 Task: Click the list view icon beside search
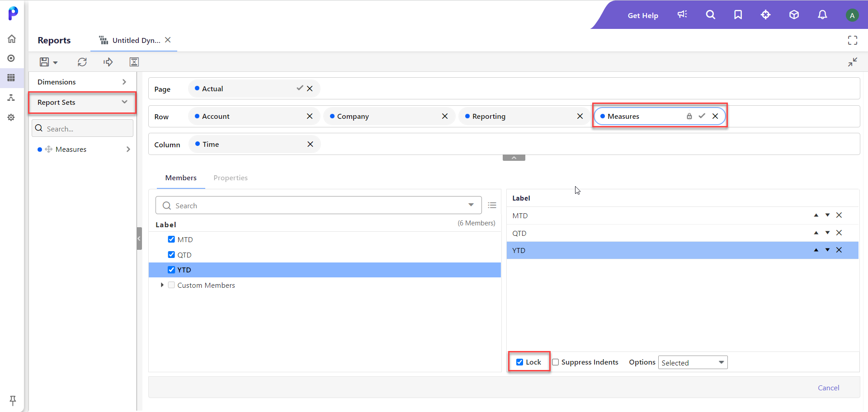point(492,205)
